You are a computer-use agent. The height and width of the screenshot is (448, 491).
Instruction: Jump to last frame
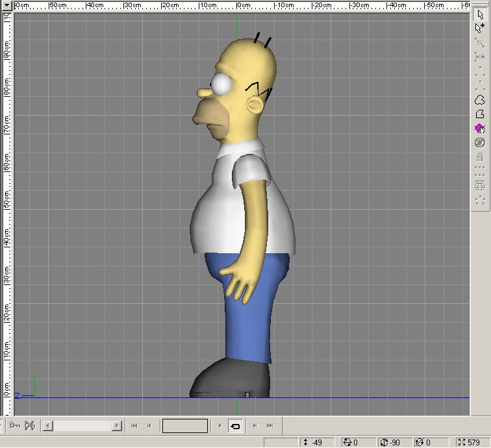(x=270, y=426)
